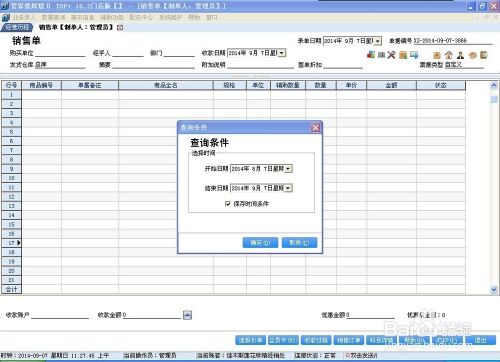Toggle the 保存时间条件 checkbox

[x=228, y=204]
